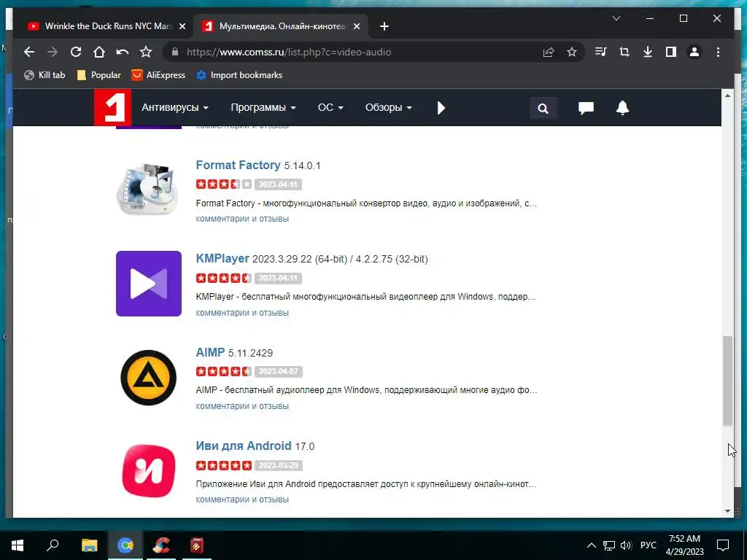The height and width of the screenshot is (560, 747).
Task: Click the page vertical scrollbar thumb
Action: 727,381
